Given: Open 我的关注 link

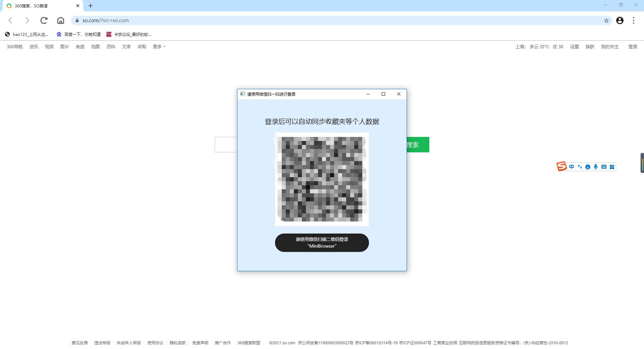Looking at the screenshot, I should pyautogui.click(x=610, y=47).
